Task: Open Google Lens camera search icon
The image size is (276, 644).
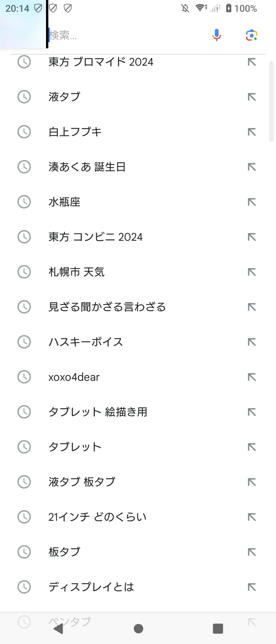Action: coord(251,35)
